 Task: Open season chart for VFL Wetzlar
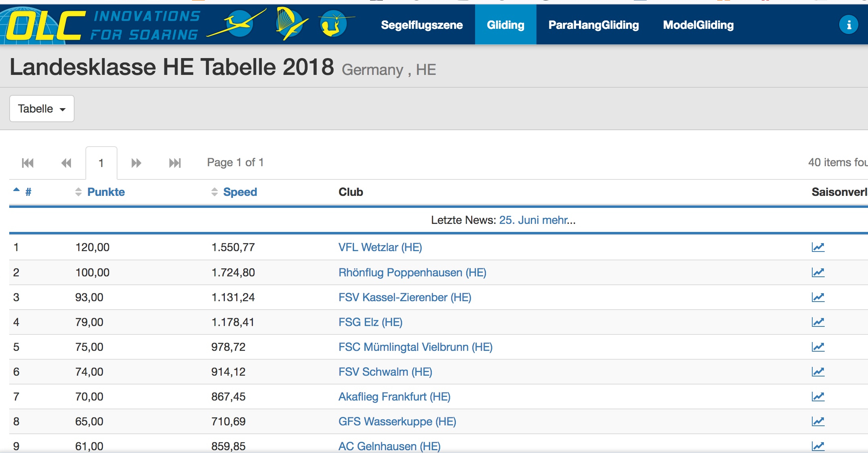click(818, 247)
